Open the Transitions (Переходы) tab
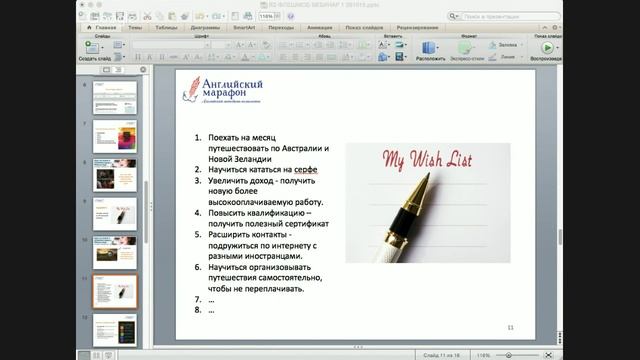Viewport: 640px width, 360px height. 281,27
